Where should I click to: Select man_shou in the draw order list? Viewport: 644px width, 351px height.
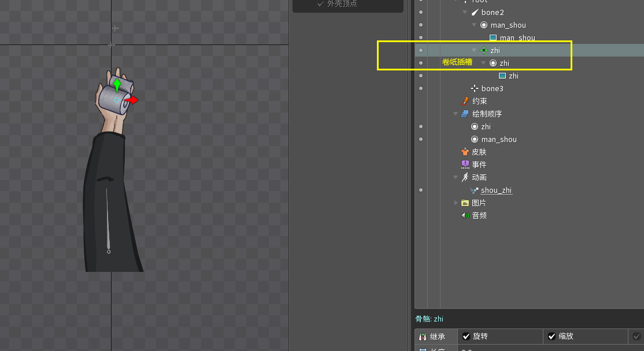coord(498,139)
